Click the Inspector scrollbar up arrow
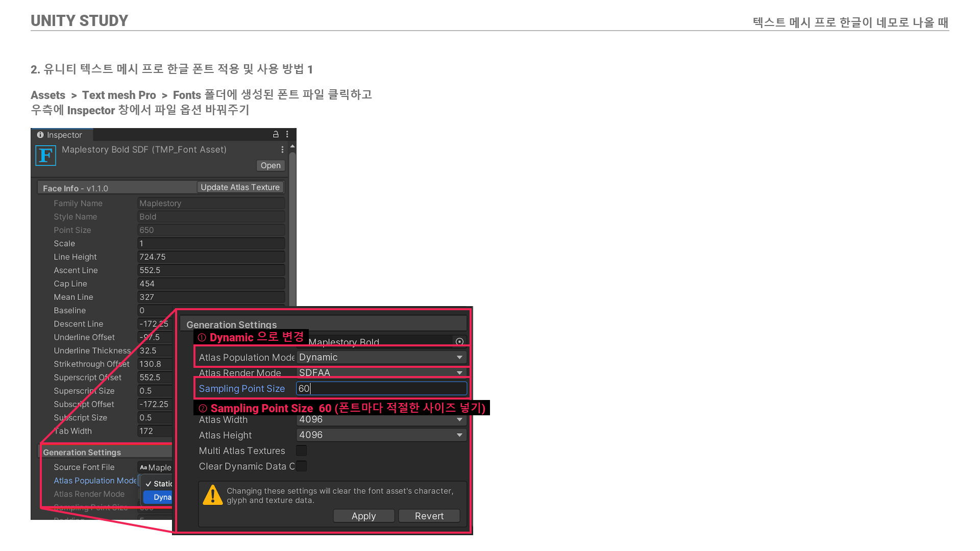This screenshot has height=551, width=980. pyautogui.click(x=292, y=146)
